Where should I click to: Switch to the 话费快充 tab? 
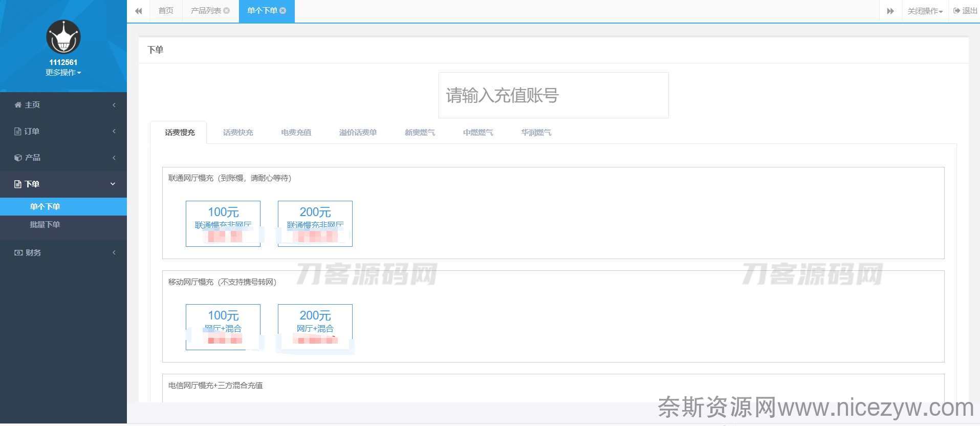click(238, 133)
